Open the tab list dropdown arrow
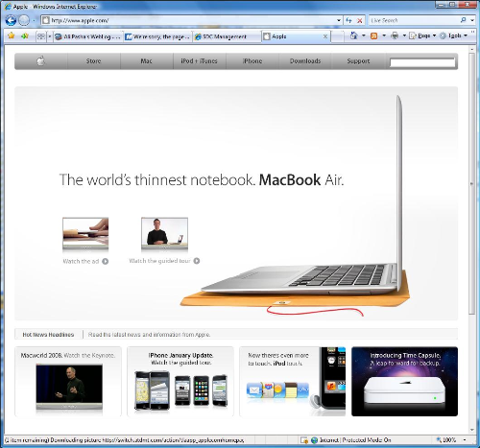The width and height of the screenshot is (480, 448). pos(50,36)
